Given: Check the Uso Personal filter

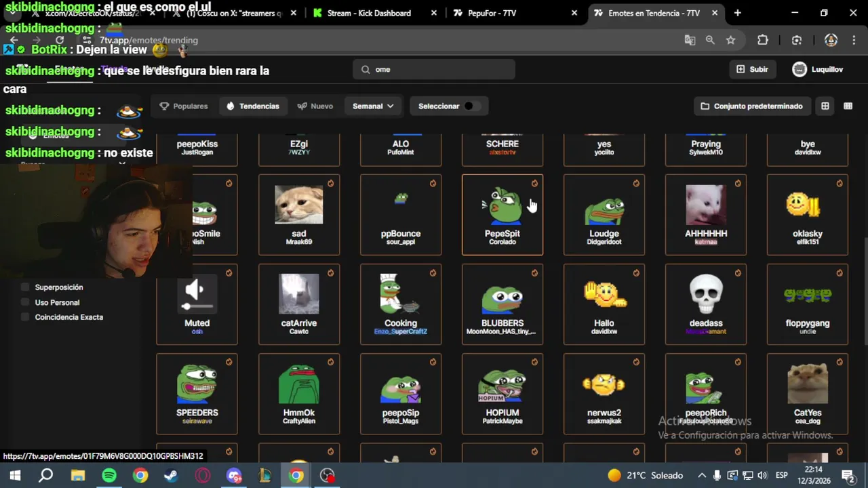Looking at the screenshot, I should click(x=26, y=302).
